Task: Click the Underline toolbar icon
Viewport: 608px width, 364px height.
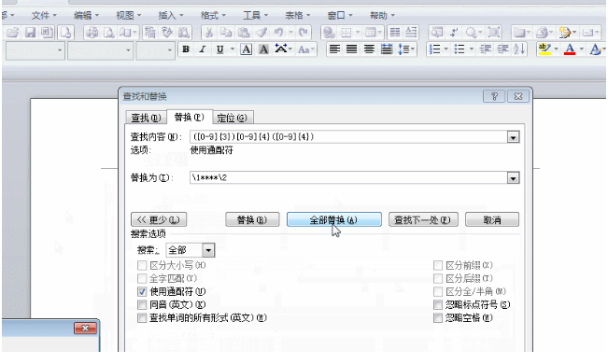Action: pos(219,49)
